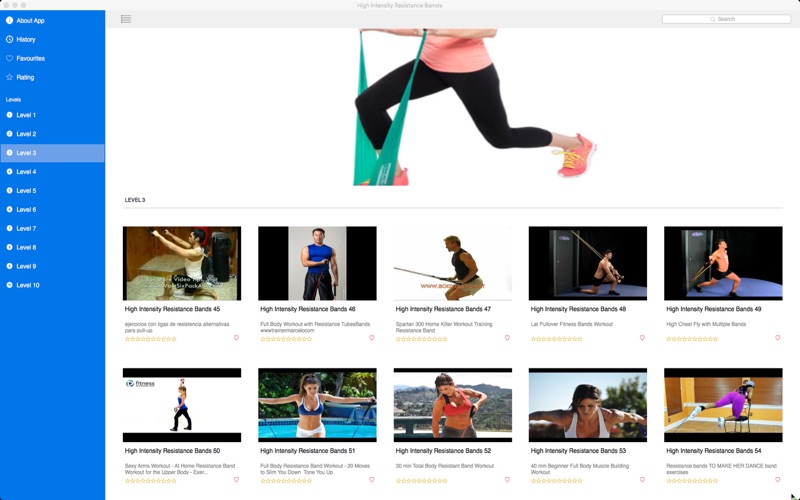Favourite Resistance Bands 54 with heart icon
The image size is (800, 500).
(778, 480)
